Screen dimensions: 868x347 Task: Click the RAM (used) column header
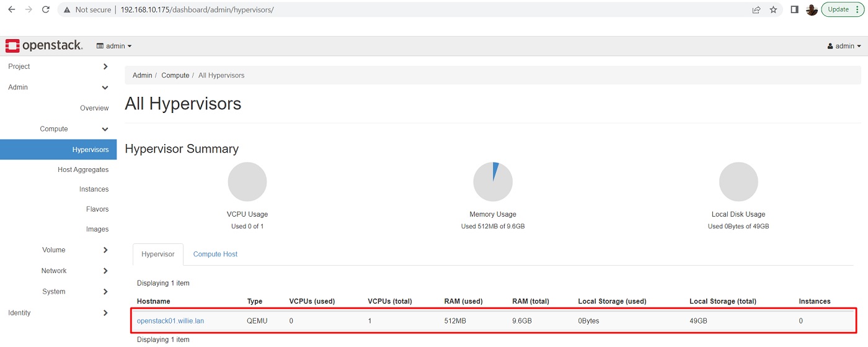(463, 301)
